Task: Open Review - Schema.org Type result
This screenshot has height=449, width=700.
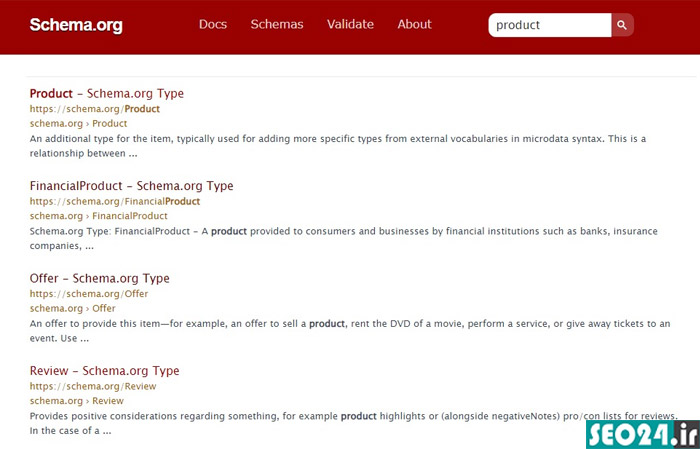Action: [104, 370]
